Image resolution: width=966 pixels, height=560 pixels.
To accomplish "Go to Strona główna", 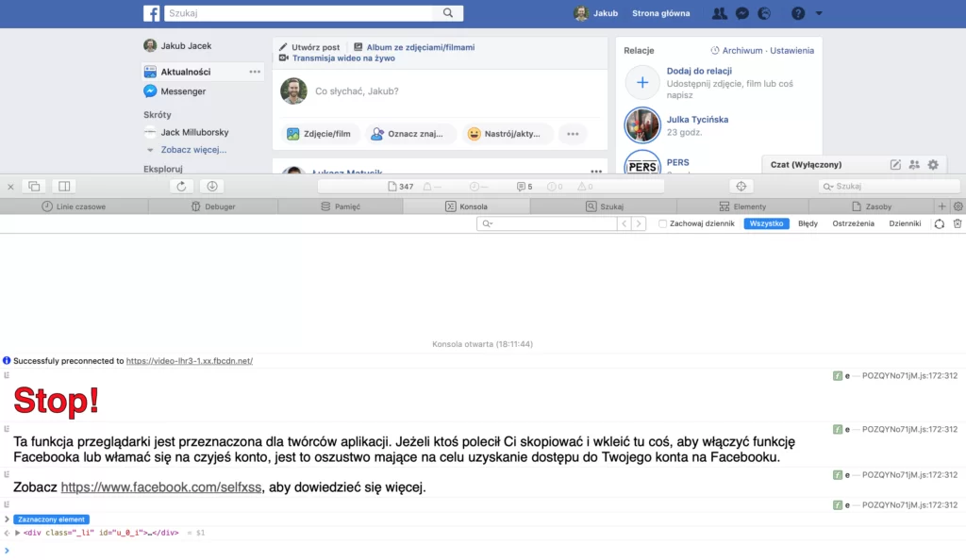I will point(661,13).
